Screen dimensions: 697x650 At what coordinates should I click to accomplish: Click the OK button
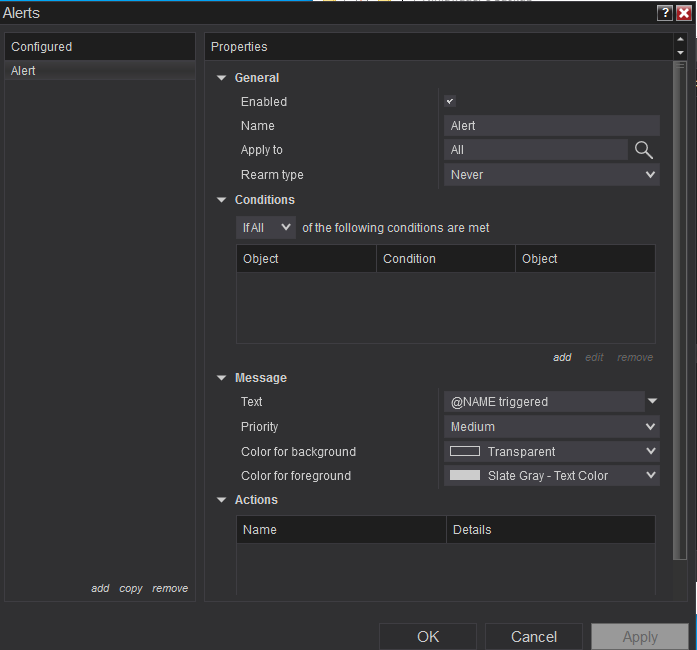pos(428,636)
